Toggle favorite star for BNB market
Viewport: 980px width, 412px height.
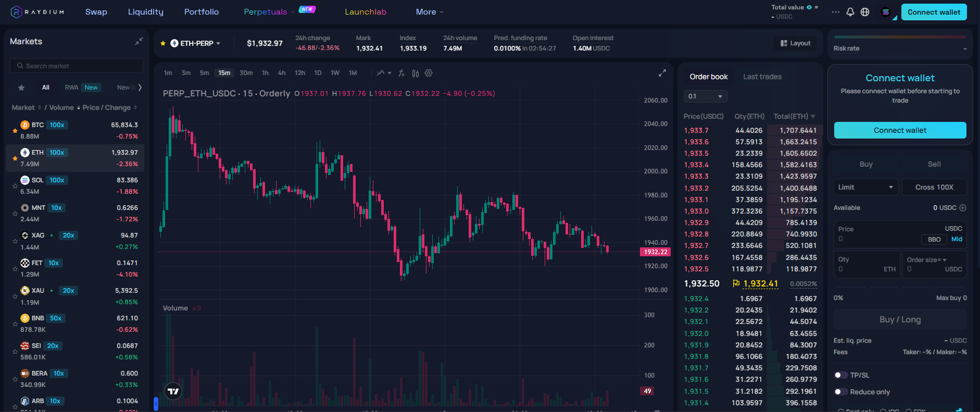tap(15, 324)
